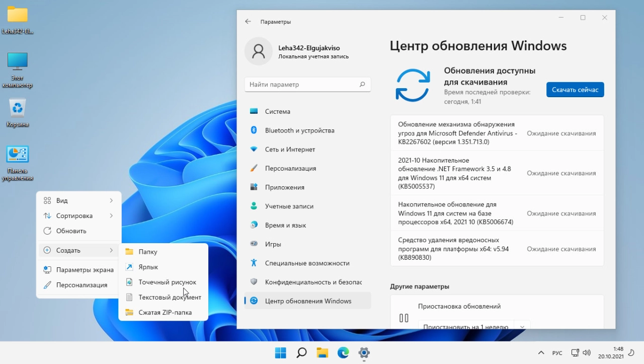This screenshot has width=644, height=364.
Task: Select the malware removal tool KB890830 row
Action: [x=497, y=249]
